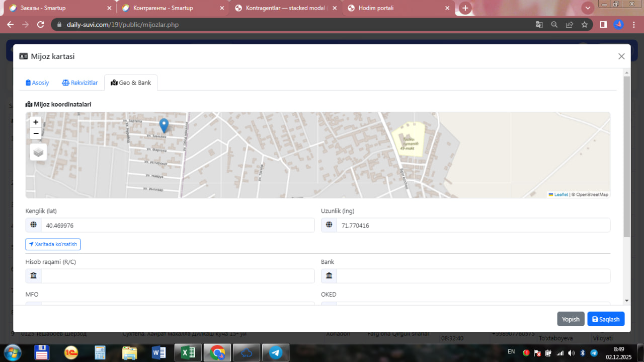Screen dimensions: 644x362
Task: Click the Leaflet attribution link
Action: (560, 194)
